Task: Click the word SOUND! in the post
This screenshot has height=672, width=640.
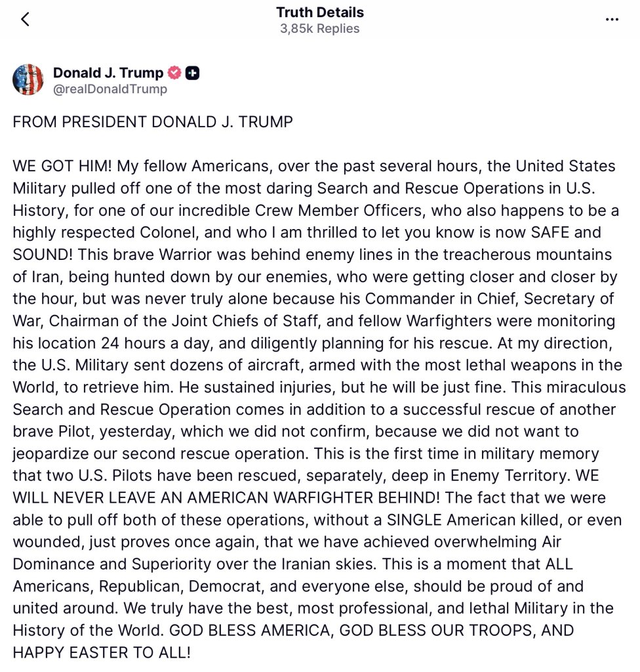Action: (x=43, y=255)
